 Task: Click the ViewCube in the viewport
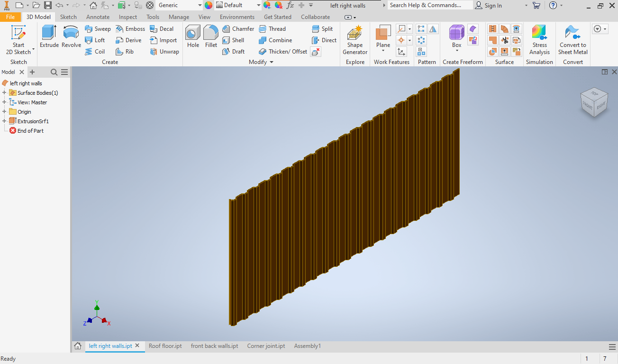(x=594, y=102)
